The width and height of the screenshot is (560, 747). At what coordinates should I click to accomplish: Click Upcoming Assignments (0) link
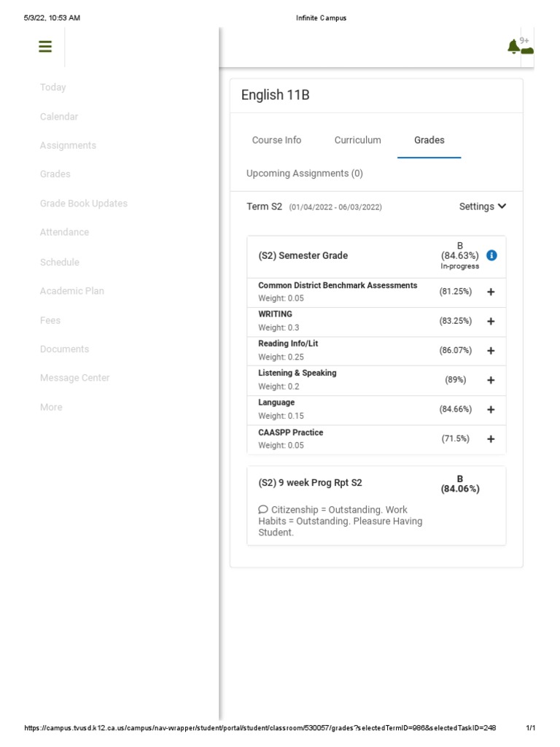click(305, 174)
